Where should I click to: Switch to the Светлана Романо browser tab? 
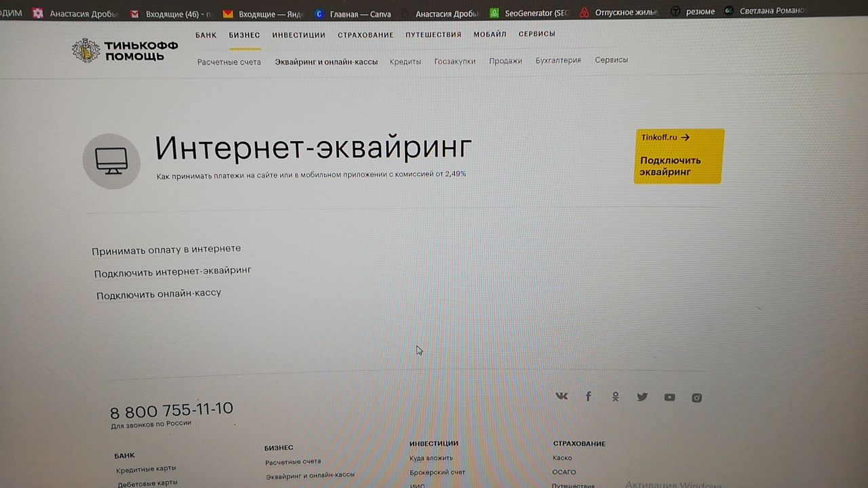[764, 11]
